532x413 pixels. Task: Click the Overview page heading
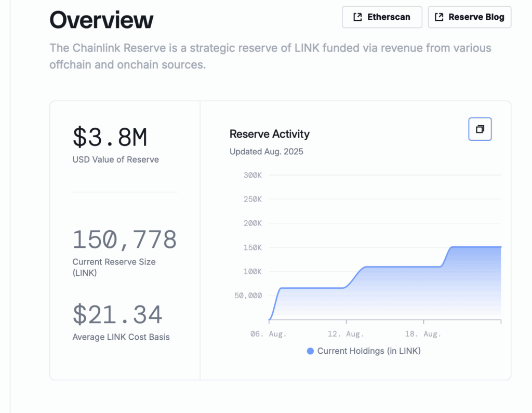point(101,20)
